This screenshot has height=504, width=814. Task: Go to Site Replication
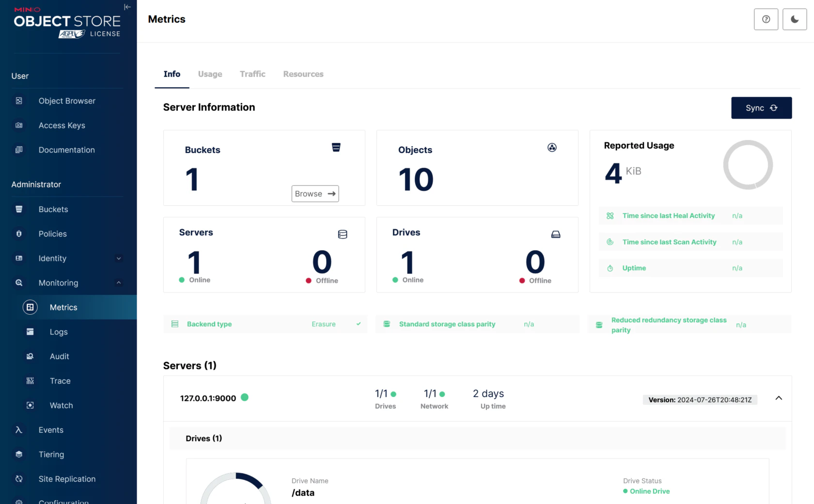click(x=67, y=479)
